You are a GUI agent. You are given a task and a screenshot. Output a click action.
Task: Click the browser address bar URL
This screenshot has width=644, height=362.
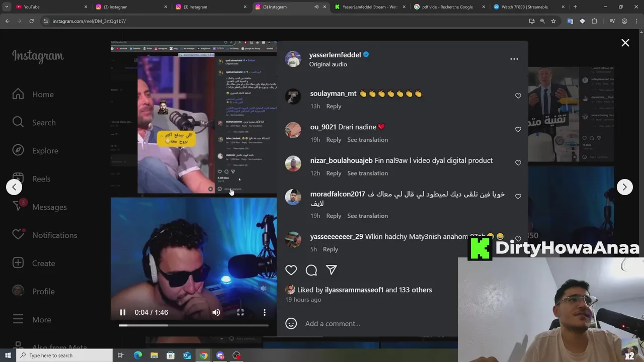coord(89,21)
